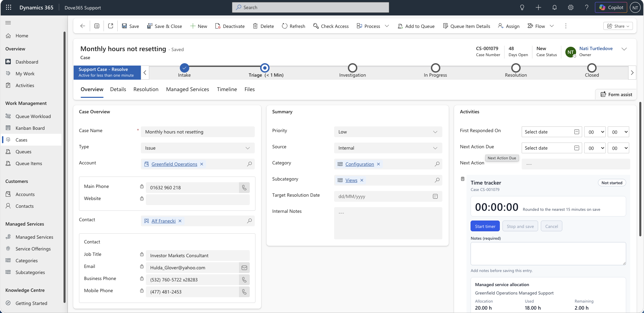The height and width of the screenshot is (313, 644).
Task: Open Next Action Due hour dropdown
Action: coord(595,148)
